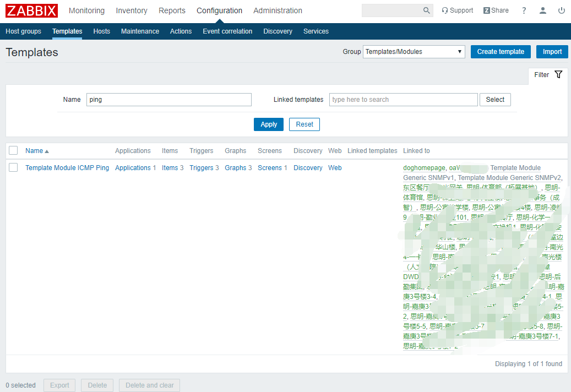This screenshot has width=571, height=392.
Task: Go to the Event correlation tab
Action: click(x=227, y=31)
